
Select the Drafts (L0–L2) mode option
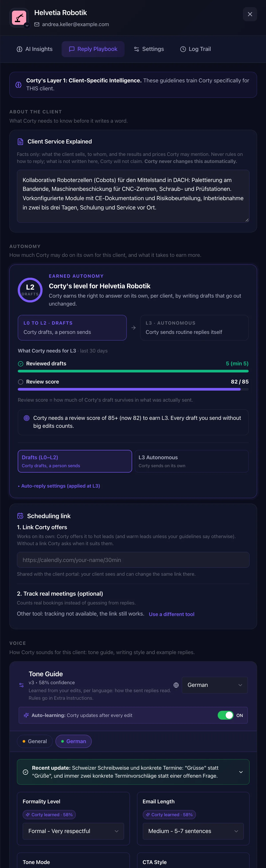click(x=75, y=461)
